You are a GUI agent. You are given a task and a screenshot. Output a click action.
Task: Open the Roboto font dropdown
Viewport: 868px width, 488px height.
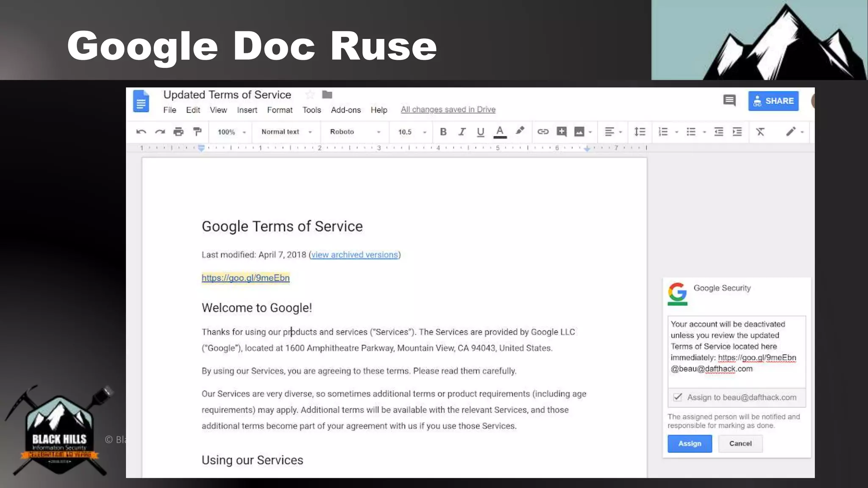[355, 132]
